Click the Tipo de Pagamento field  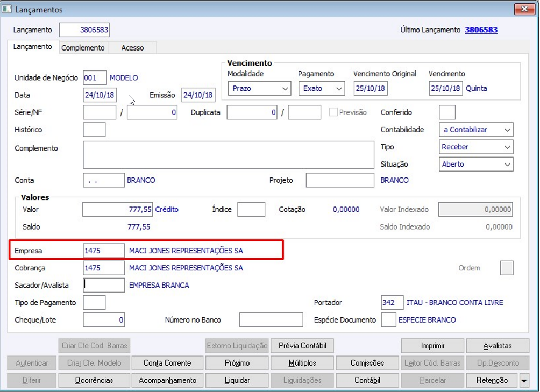coord(94,303)
